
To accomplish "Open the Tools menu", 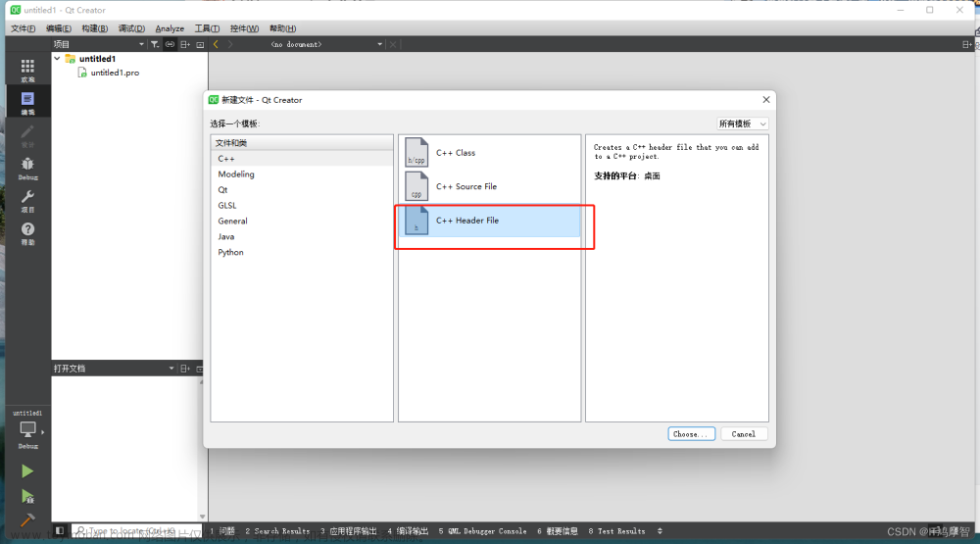I will click(x=207, y=28).
